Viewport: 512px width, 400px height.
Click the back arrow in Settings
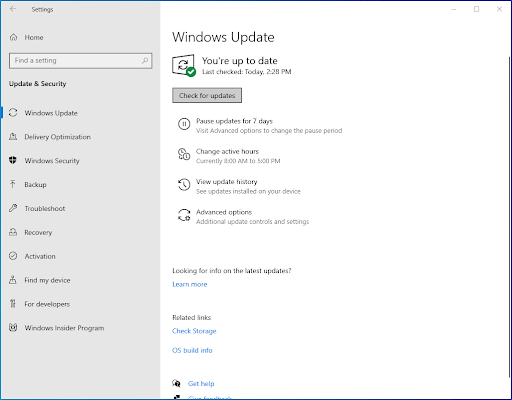point(13,9)
